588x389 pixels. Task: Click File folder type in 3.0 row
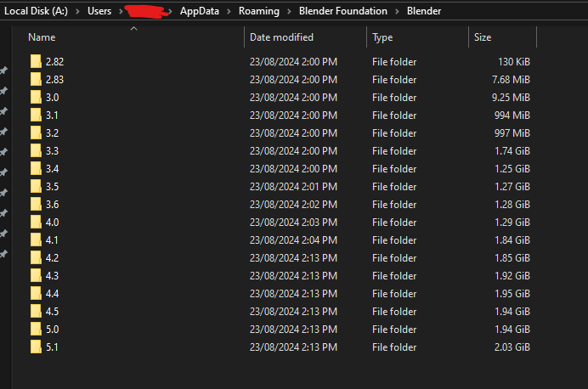tap(394, 98)
